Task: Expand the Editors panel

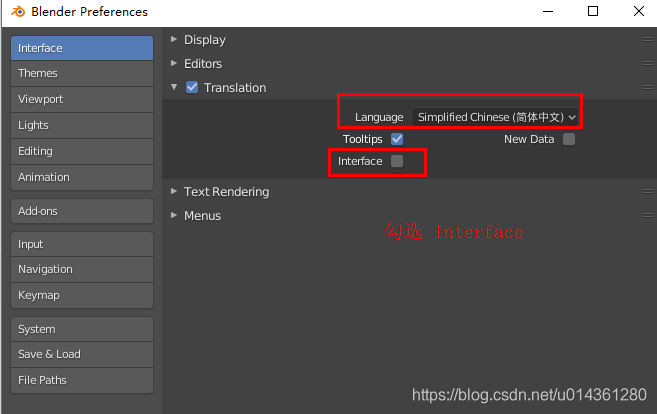Action: (173, 63)
